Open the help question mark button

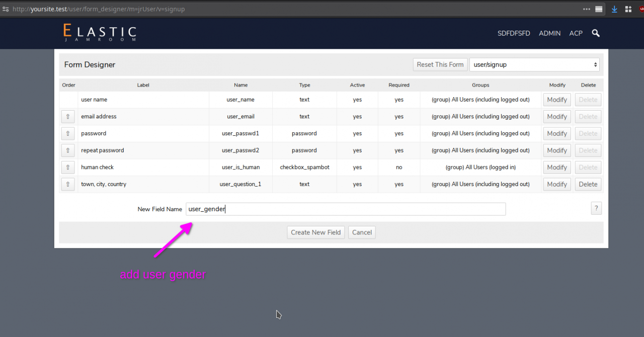tap(596, 208)
